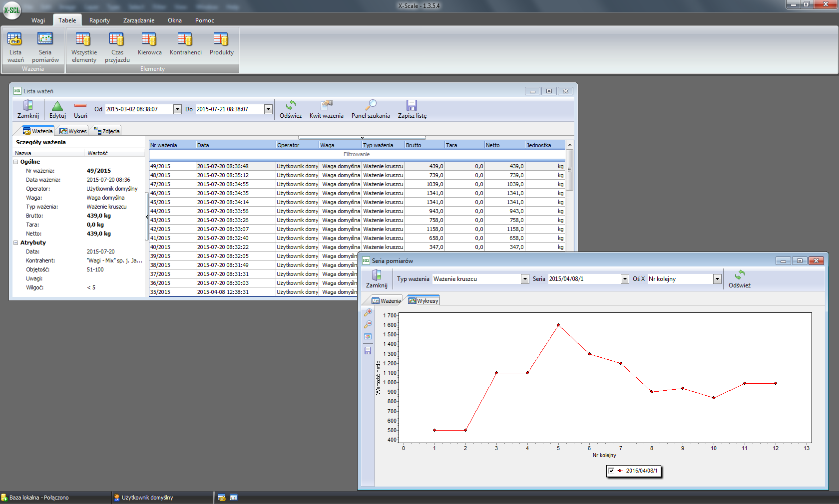Screen dimensions: 839x504
Task: Open Kierowca table from ribbon
Action: click(149, 44)
